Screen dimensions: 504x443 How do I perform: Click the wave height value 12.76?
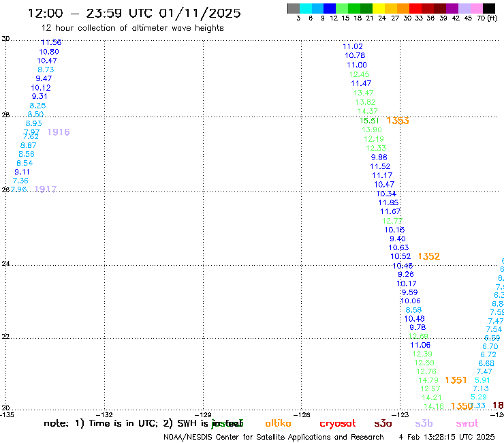pos(426,372)
